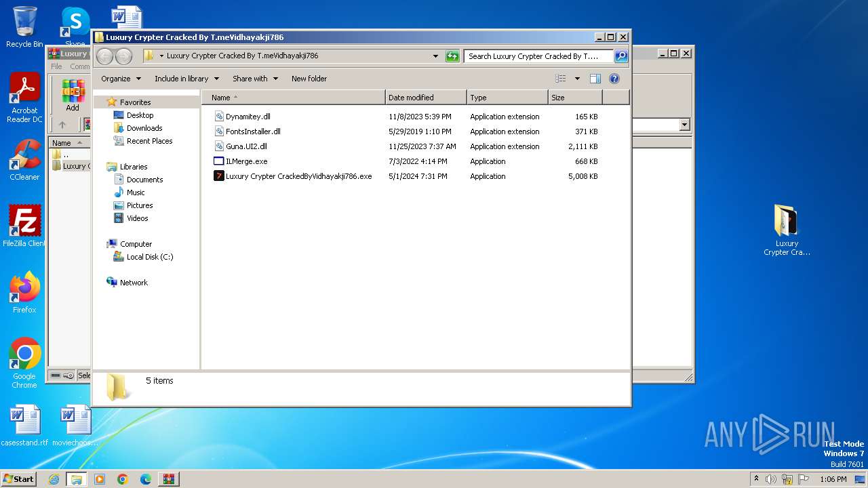The image size is (868, 488).
Task: Select ILMerge.exe application icon
Action: 219,161
